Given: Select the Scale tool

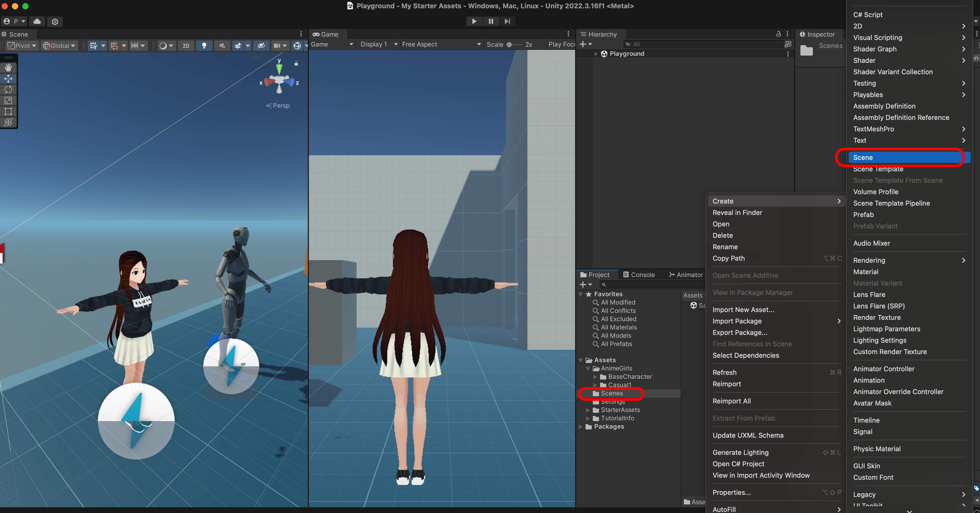Looking at the screenshot, I should point(8,100).
